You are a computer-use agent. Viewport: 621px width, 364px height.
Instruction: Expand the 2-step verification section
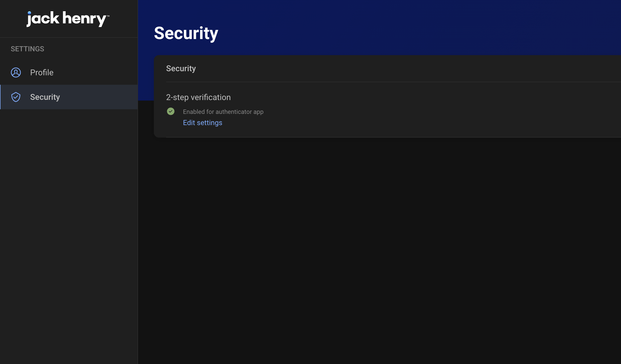(x=198, y=97)
